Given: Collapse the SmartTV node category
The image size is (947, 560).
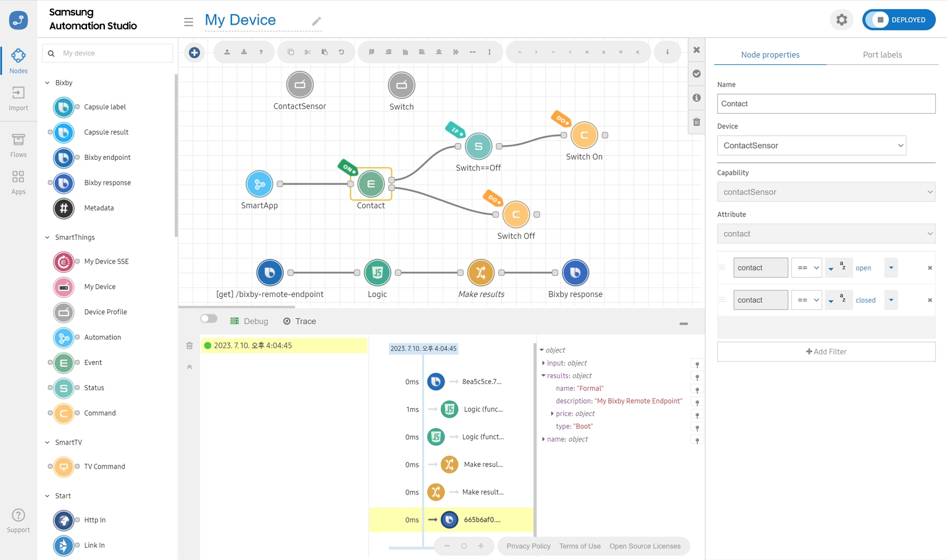Looking at the screenshot, I should click(x=48, y=442).
